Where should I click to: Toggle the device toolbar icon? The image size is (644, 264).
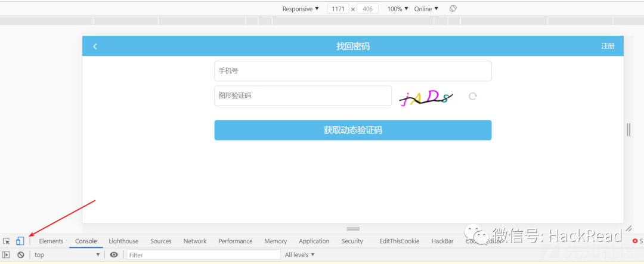pos(20,241)
